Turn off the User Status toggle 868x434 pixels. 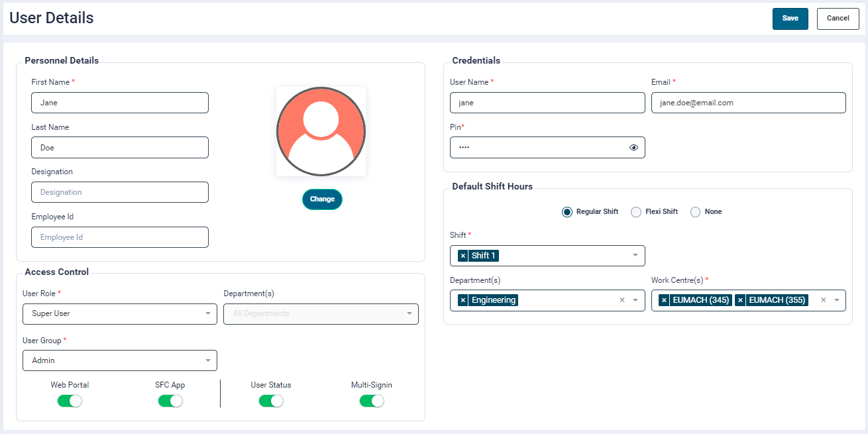coord(271,401)
